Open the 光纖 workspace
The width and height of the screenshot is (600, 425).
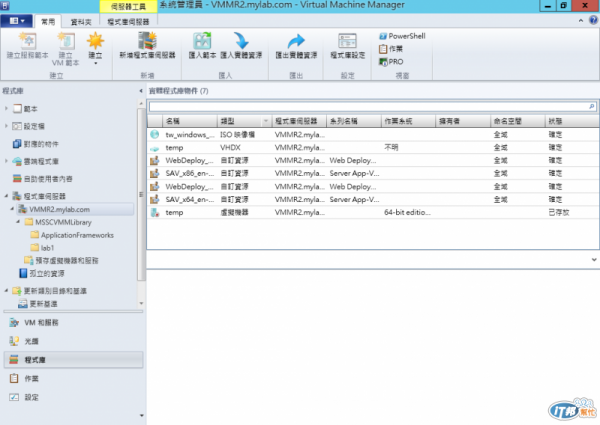tap(73, 341)
